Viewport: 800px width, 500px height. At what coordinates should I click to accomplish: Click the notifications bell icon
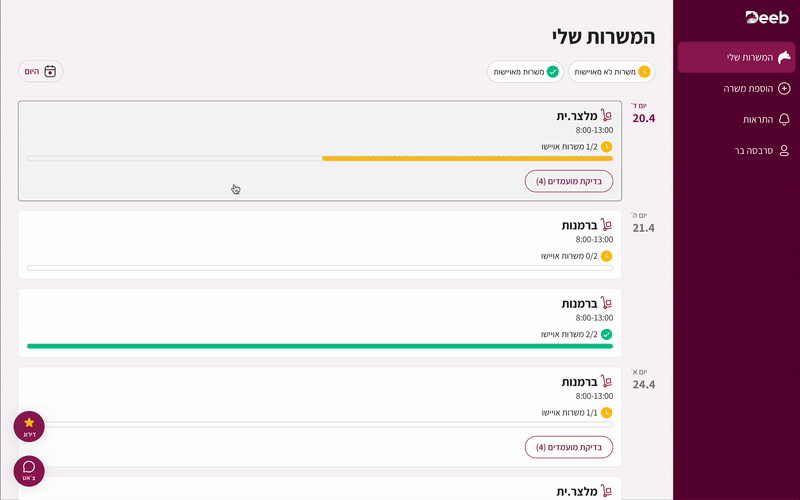[x=784, y=119]
